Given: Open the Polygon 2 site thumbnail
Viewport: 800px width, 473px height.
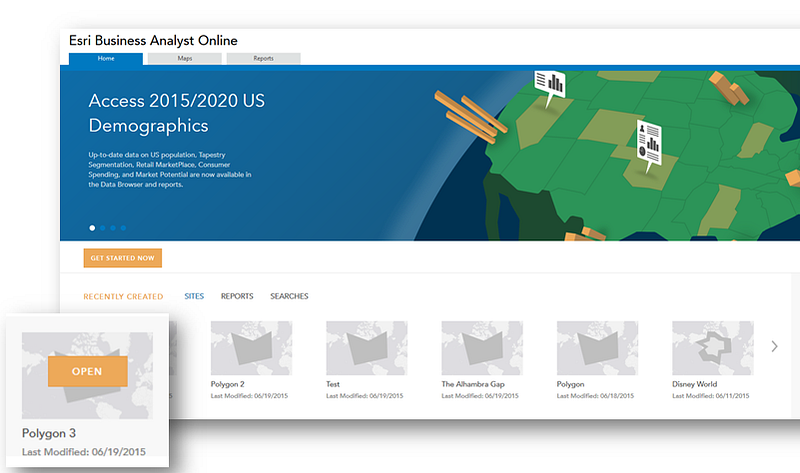Looking at the screenshot, I should coord(252,348).
